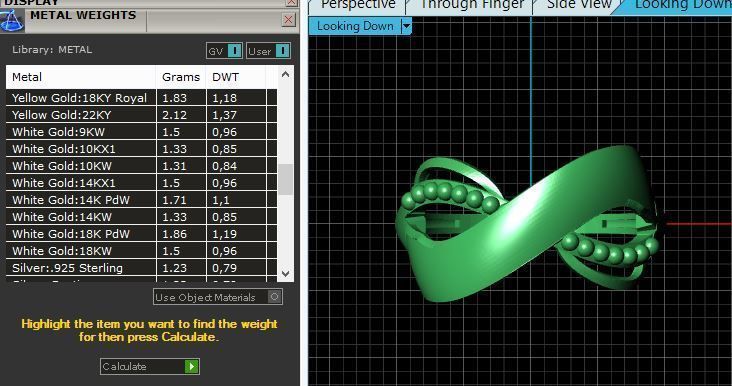This screenshot has height=386, width=732.
Task: Toggle Use Object Materials option
Action: pyautogui.click(x=218, y=297)
